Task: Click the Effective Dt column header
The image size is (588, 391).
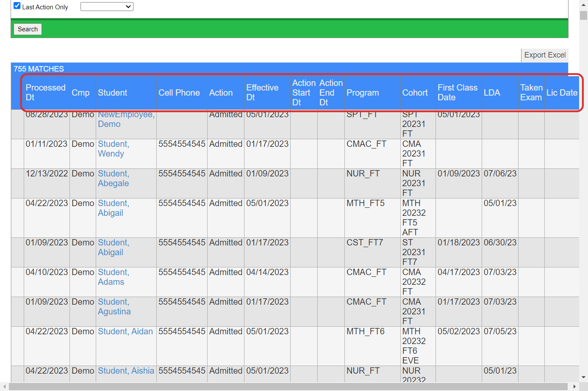Action: click(262, 92)
